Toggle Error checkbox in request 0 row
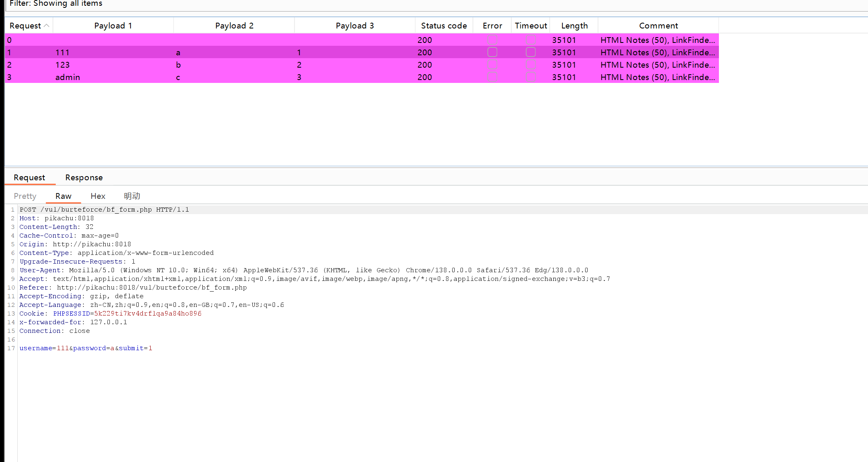868x462 pixels. [x=492, y=40]
